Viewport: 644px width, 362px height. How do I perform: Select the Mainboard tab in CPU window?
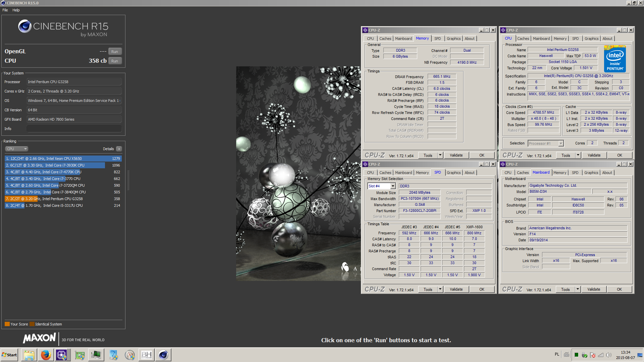541,39
